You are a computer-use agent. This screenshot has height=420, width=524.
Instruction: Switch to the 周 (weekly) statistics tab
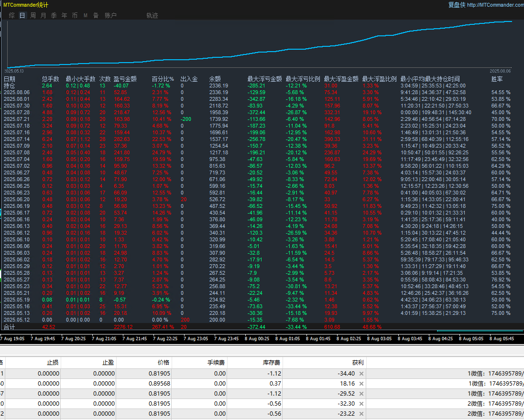[x=33, y=15]
